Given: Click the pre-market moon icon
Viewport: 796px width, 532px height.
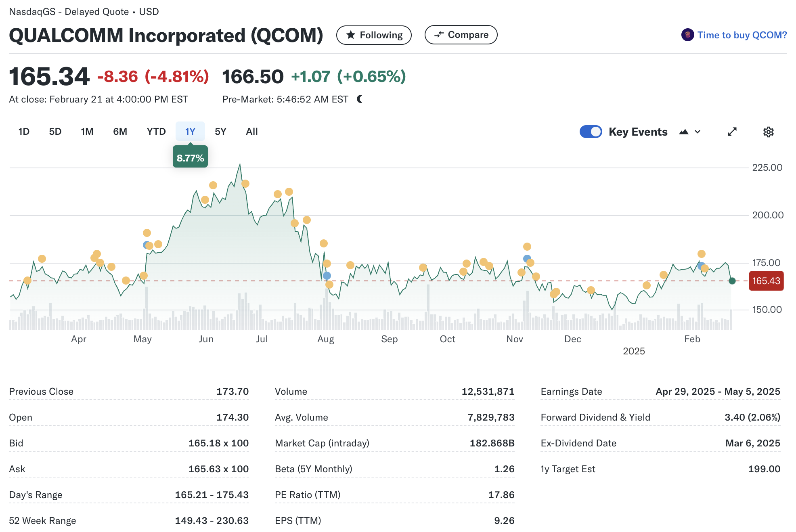Looking at the screenshot, I should pyautogui.click(x=360, y=99).
